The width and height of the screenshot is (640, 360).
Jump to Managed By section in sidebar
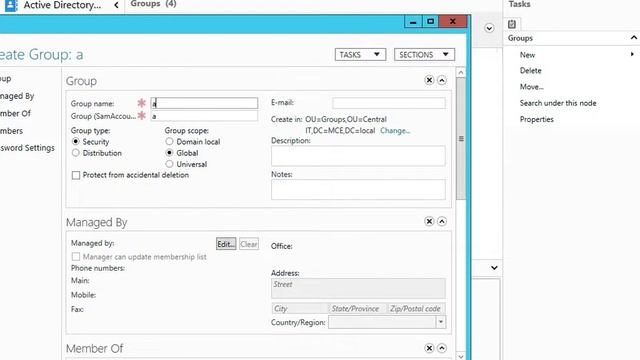[17, 96]
